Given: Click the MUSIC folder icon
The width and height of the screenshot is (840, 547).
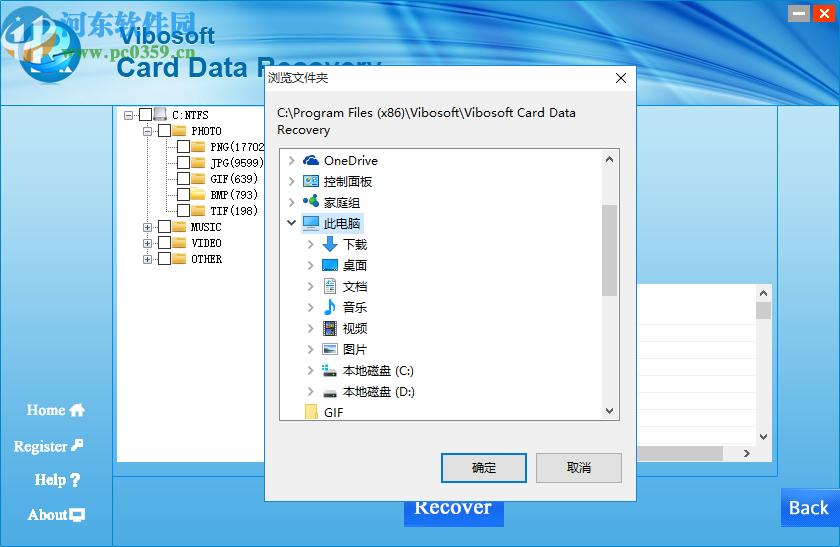Looking at the screenshot, I should coord(179,227).
